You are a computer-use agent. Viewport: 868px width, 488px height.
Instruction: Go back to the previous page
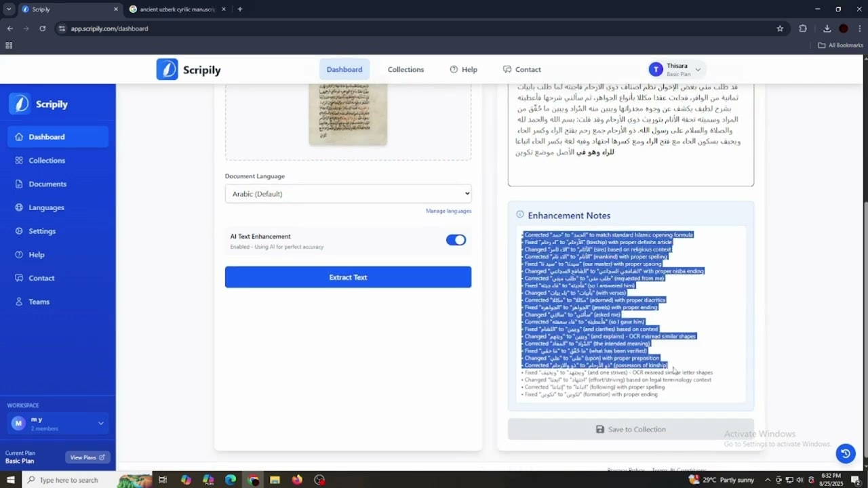(x=9, y=28)
